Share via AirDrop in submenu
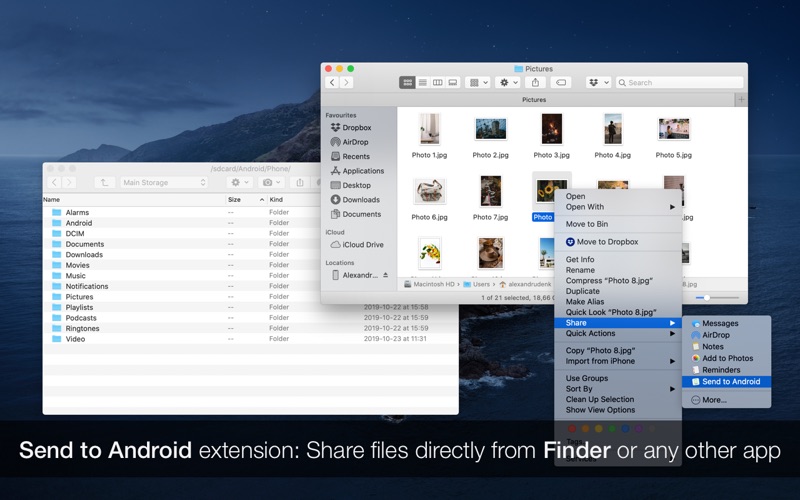The width and height of the screenshot is (800, 500). click(x=727, y=335)
